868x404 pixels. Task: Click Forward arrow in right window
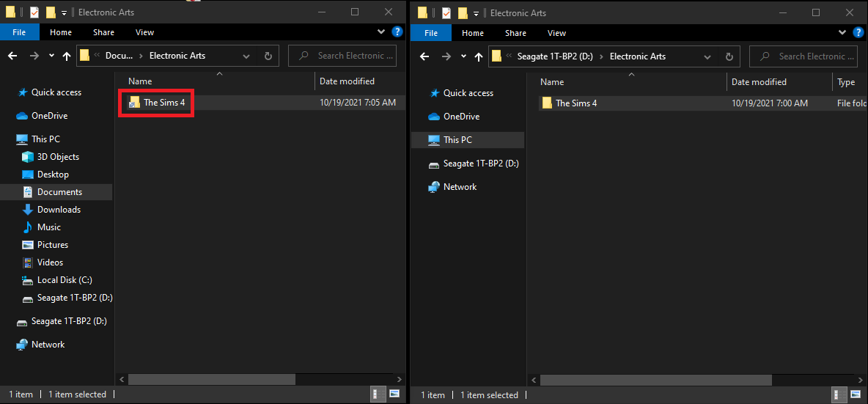(446, 56)
